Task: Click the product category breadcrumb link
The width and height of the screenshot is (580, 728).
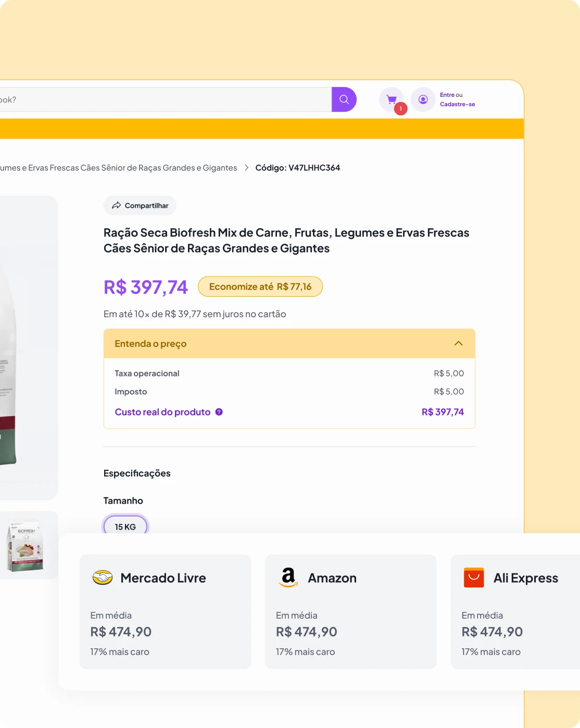Action: 119,168
